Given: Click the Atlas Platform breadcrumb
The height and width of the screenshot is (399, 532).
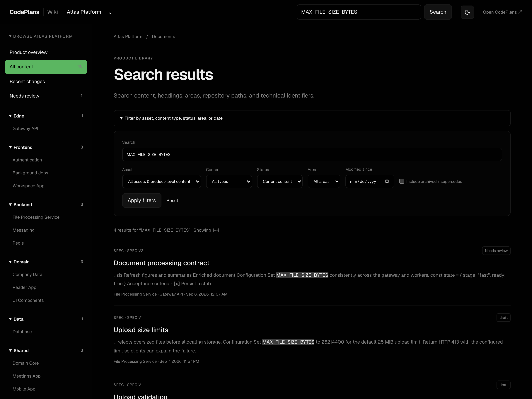Looking at the screenshot, I should point(128,37).
